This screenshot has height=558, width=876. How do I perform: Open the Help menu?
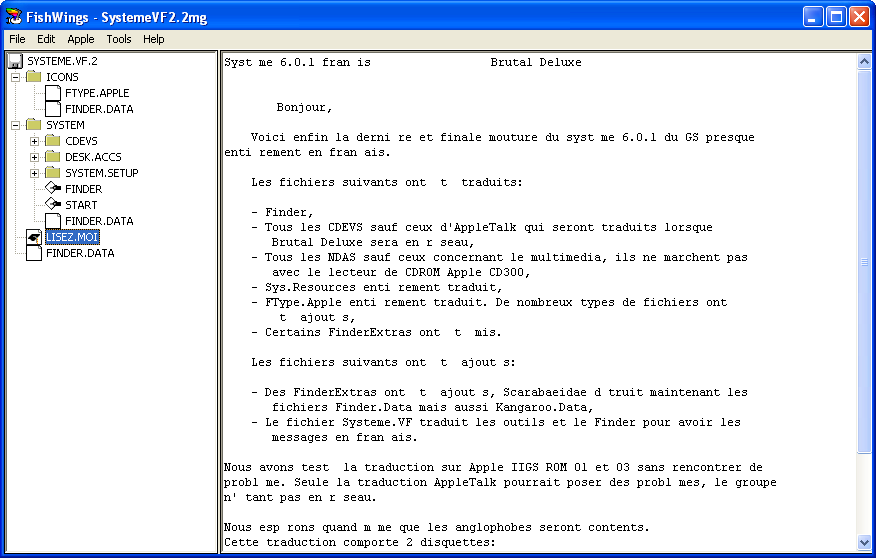pyautogui.click(x=153, y=39)
